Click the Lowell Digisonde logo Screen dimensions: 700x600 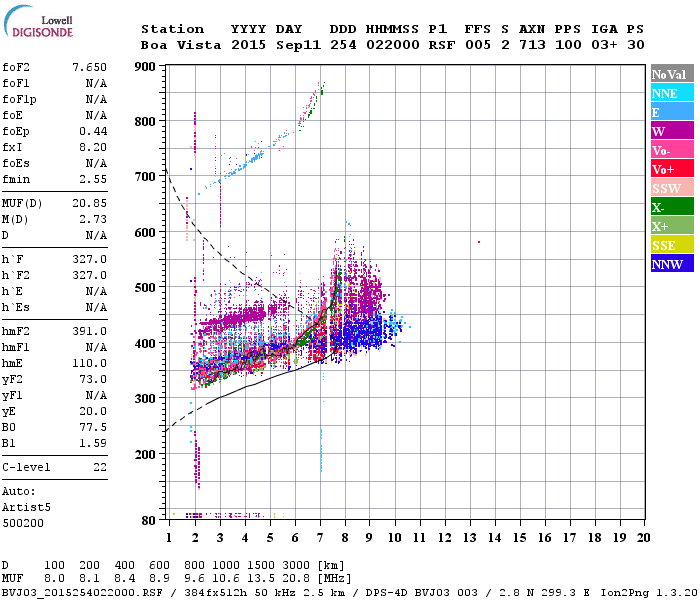coord(38,22)
